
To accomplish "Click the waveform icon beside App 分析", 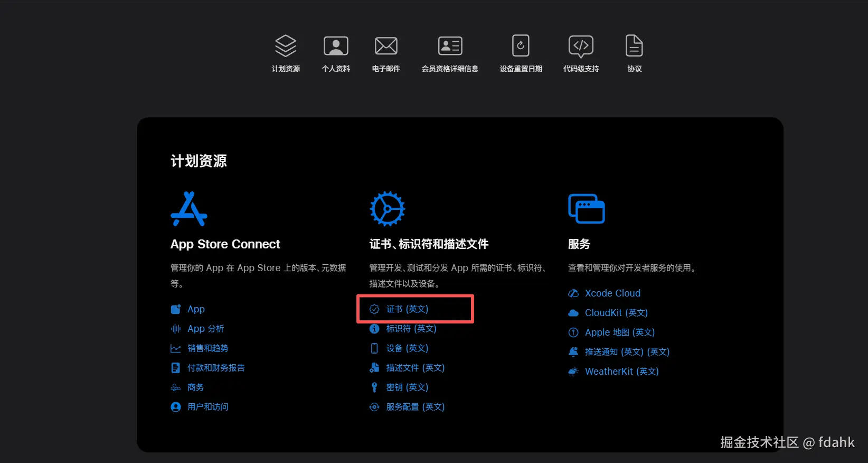I will 176,329.
